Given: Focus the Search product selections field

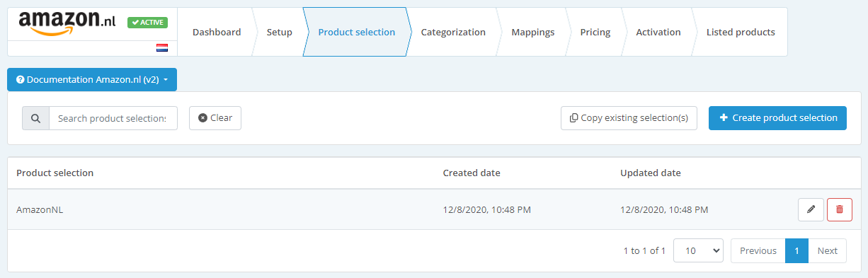Looking at the screenshot, I should [x=113, y=118].
